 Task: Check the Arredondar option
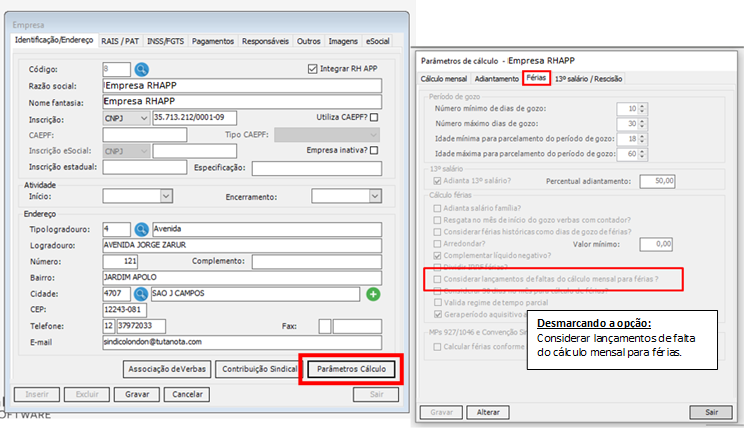(437, 243)
